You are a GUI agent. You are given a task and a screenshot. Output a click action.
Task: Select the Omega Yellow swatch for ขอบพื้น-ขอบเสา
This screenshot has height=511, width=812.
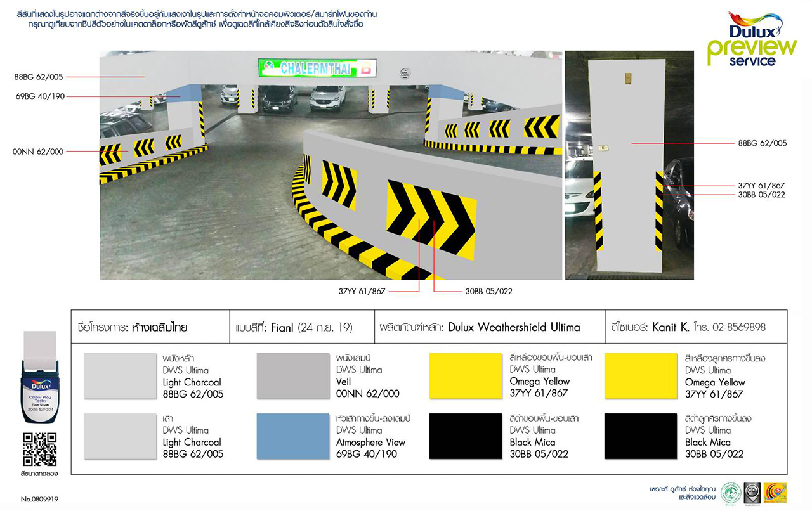(x=466, y=377)
